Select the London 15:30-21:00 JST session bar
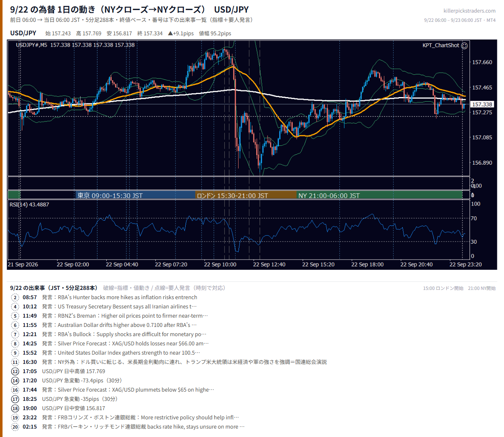The height and width of the screenshot is (437, 504). point(246,195)
